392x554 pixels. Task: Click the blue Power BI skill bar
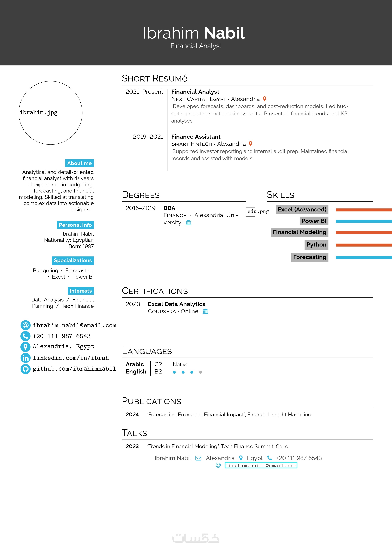[364, 221]
